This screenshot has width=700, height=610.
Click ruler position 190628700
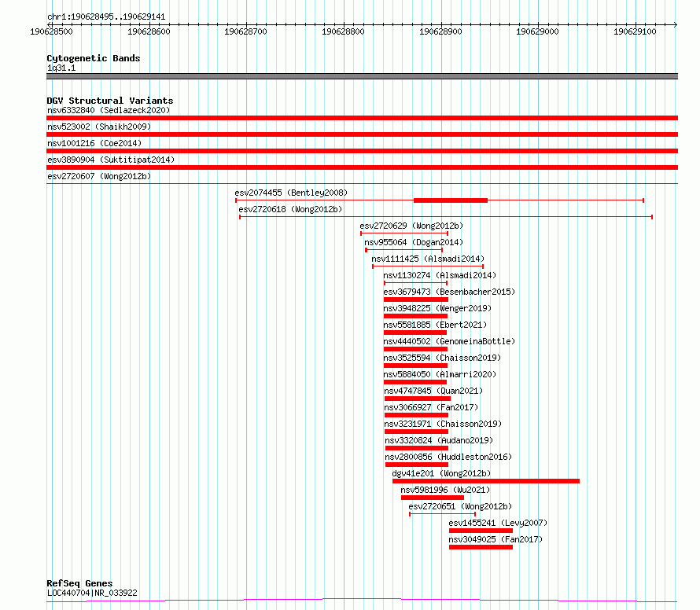(x=245, y=31)
